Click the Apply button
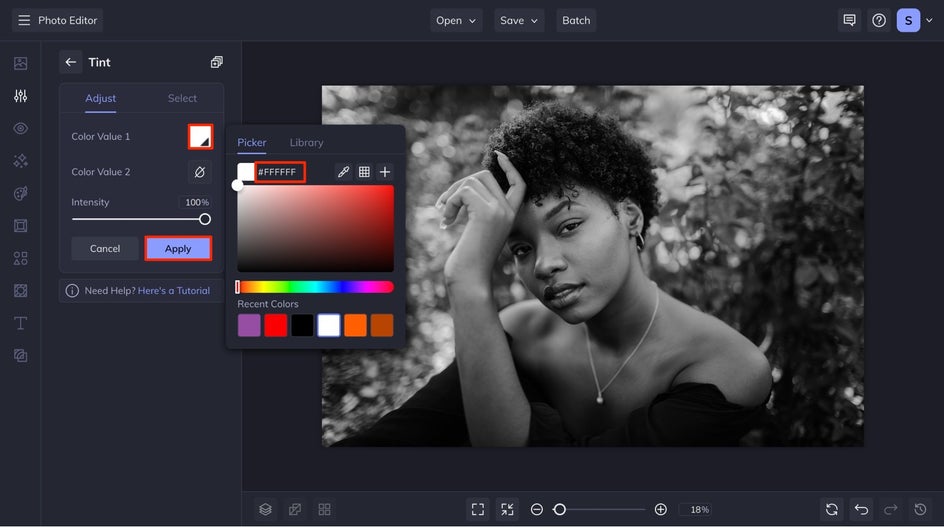 click(x=178, y=249)
